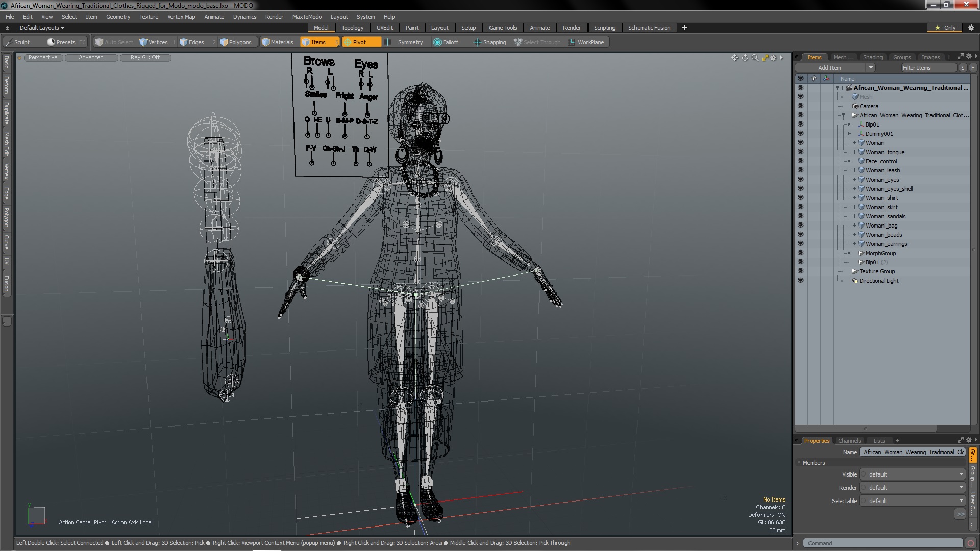Open the Visible dropdown in Properties

[x=913, y=474]
